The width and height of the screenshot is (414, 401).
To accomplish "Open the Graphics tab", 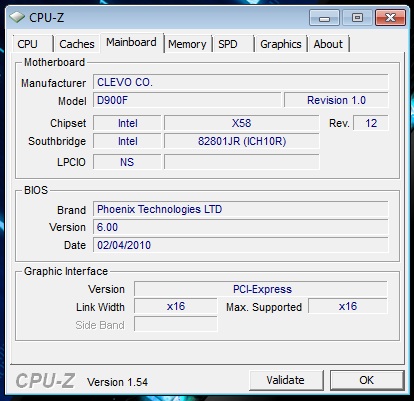I will click(281, 44).
